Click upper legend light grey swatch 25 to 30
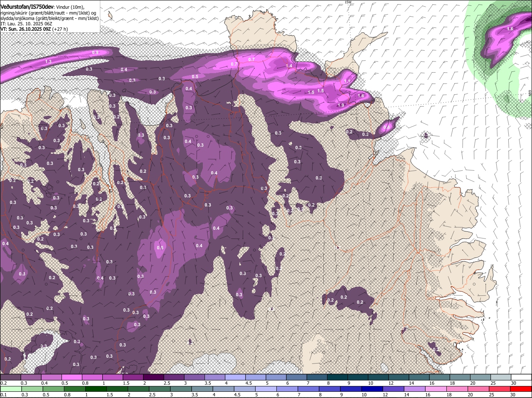The width and height of the screenshot is (532, 398). (501, 377)
